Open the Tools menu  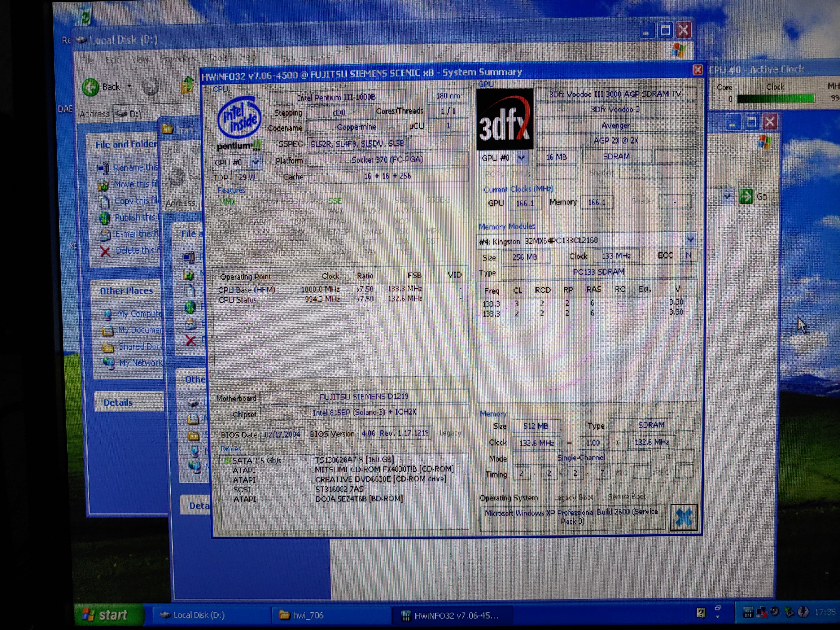(218, 58)
